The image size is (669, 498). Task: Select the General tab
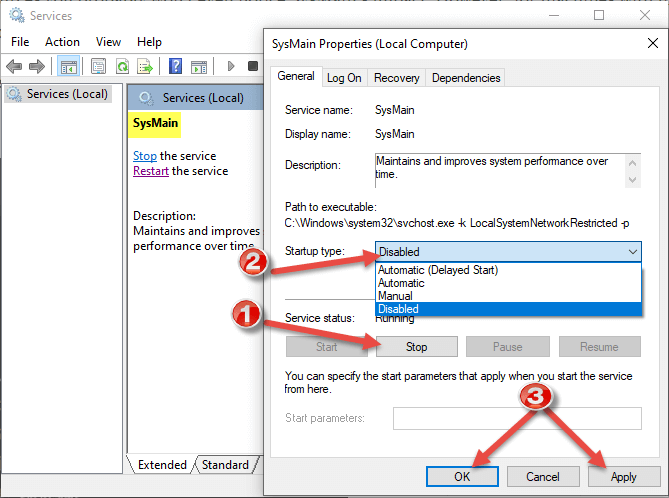click(x=296, y=76)
